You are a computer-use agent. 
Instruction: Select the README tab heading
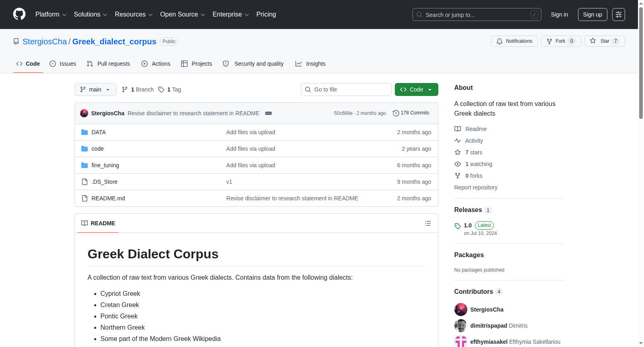[x=98, y=223]
